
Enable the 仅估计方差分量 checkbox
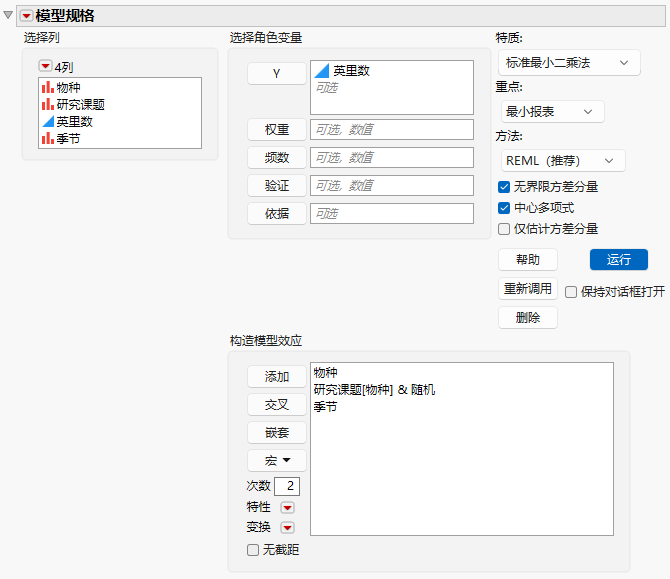click(x=504, y=229)
